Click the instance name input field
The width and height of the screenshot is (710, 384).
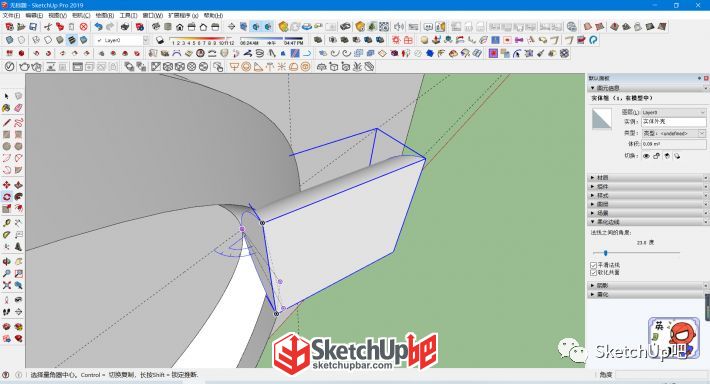674,122
